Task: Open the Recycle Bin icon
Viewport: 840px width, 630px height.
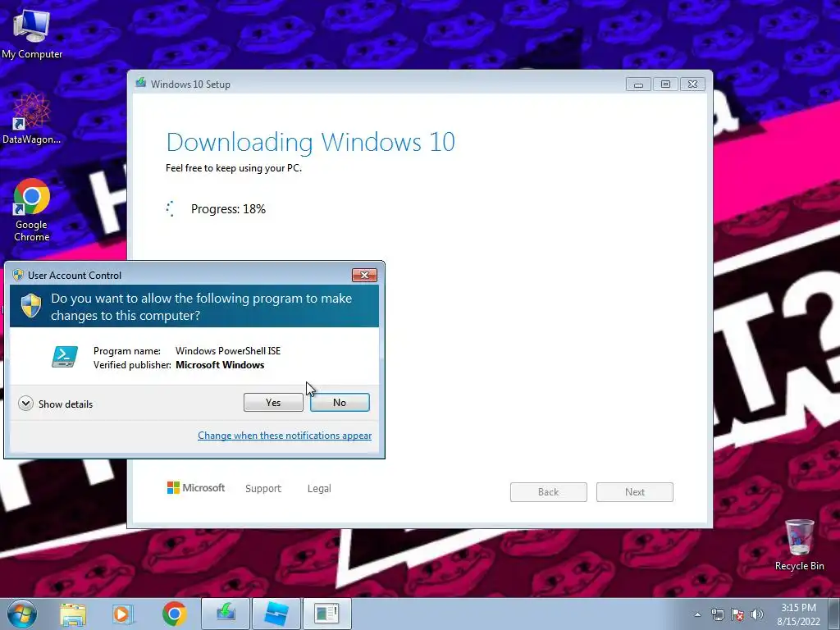Action: pos(799,545)
